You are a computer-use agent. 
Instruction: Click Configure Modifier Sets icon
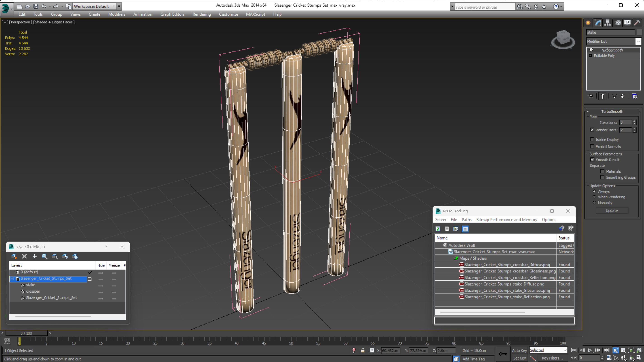635,96
